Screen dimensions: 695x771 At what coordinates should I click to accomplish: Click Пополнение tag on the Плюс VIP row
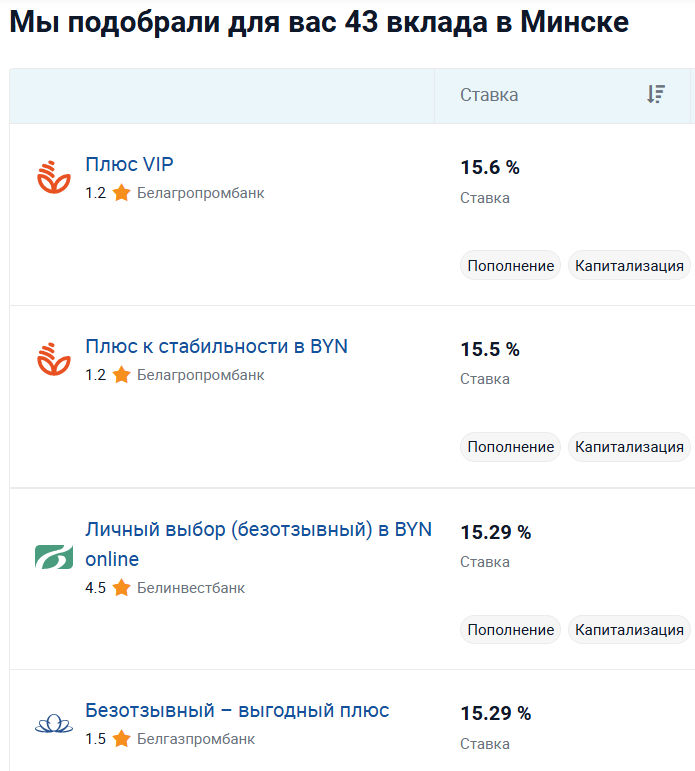(x=511, y=266)
